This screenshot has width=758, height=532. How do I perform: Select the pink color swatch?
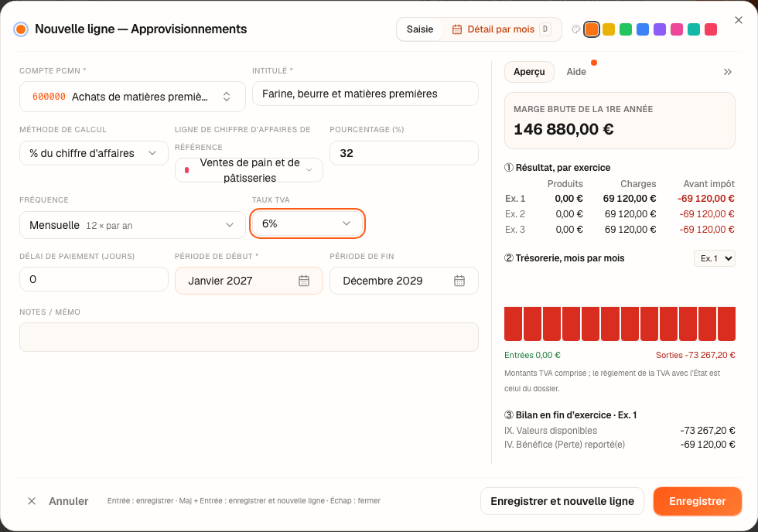click(677, 29)
